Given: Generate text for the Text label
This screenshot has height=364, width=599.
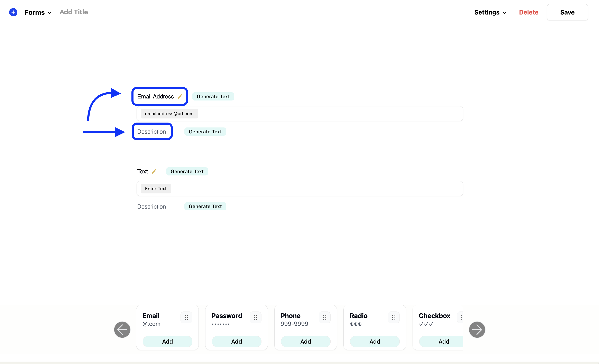Looking at the screenshot, I should [187, 171].
